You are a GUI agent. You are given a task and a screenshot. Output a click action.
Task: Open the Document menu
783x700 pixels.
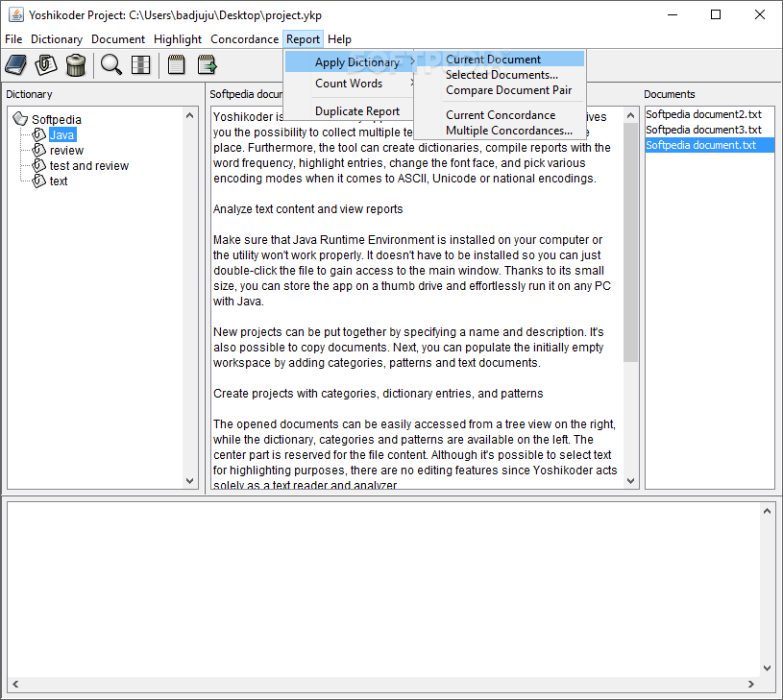118,39
